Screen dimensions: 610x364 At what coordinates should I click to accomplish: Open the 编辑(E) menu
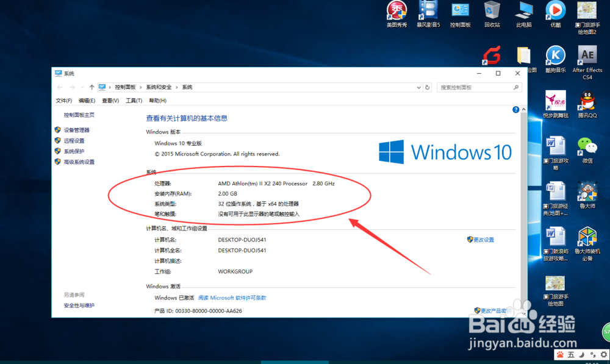coord(87,101)
